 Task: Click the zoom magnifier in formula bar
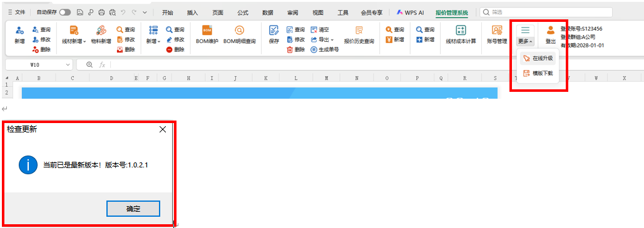point(89,65)
